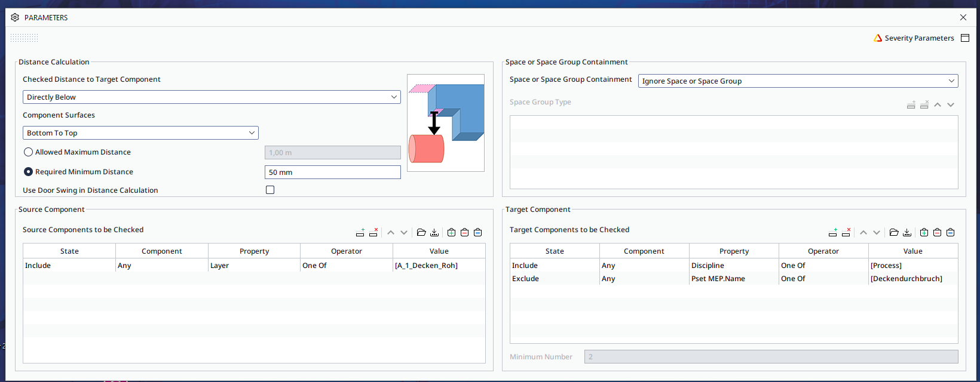Add a row to Target Components table

(x=832, y=232)
